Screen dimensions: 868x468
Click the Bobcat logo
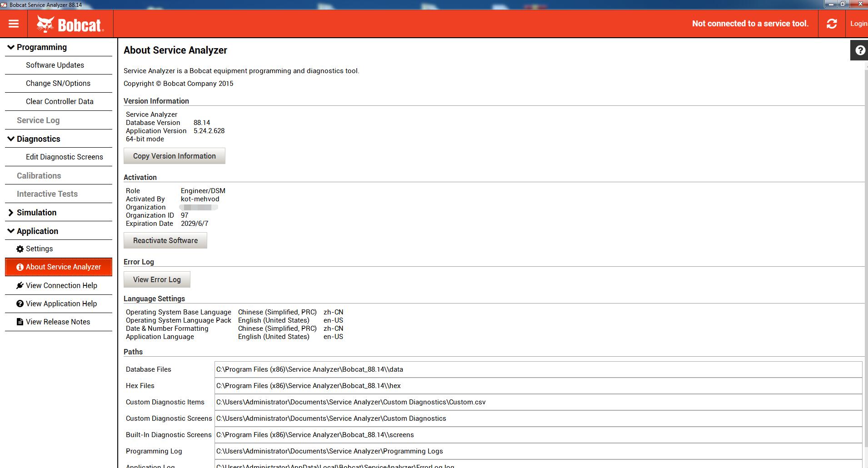[70, 24]
